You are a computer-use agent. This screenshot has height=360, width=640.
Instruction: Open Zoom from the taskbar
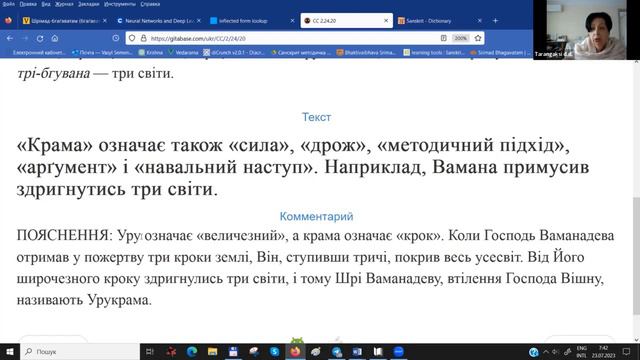tap(399, 351)
